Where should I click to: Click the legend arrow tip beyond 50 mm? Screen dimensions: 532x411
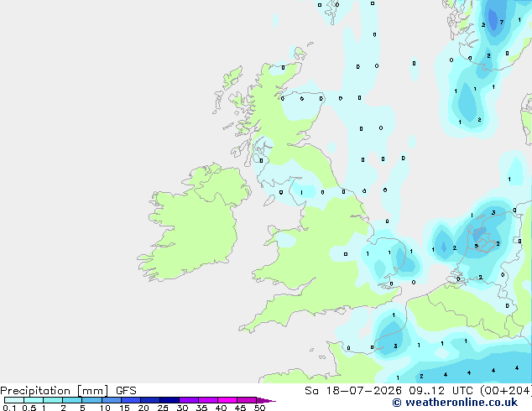tap(266, 400)
